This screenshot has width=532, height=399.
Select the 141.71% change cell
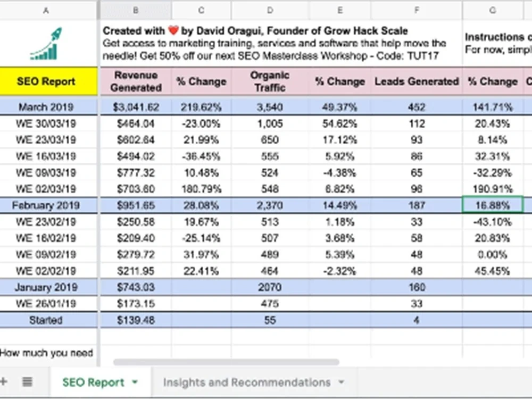tap(493, 107)
